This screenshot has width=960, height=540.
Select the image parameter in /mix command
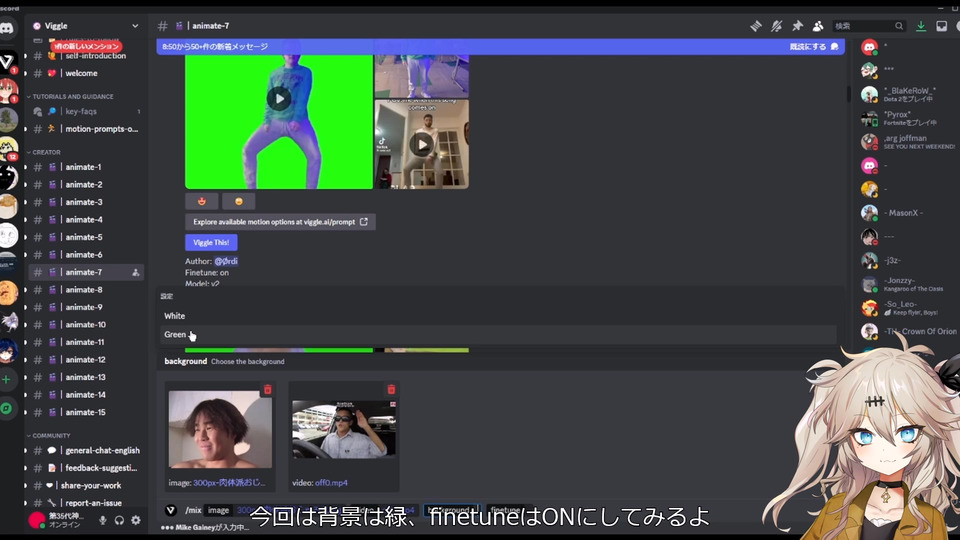click(x=218, y=510)
